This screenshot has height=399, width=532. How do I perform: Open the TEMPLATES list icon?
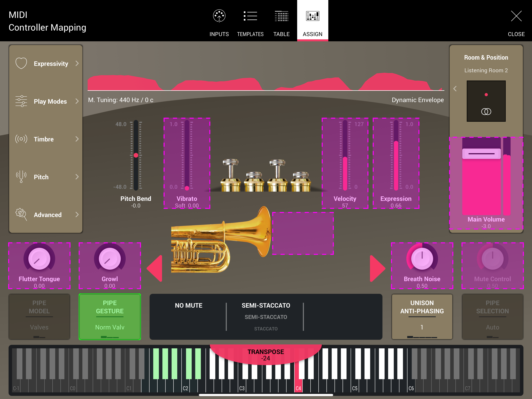250,16
